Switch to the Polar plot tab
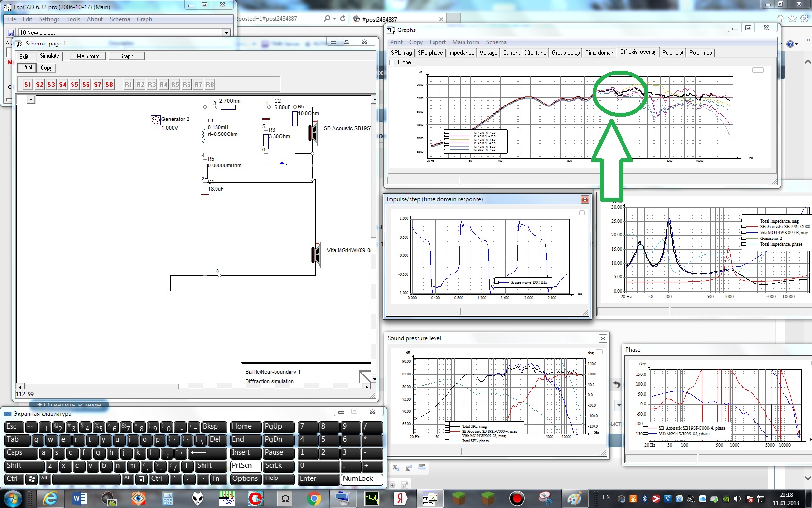Image resolution: width=812 pixels, height=508 pixels. [672, 53]
